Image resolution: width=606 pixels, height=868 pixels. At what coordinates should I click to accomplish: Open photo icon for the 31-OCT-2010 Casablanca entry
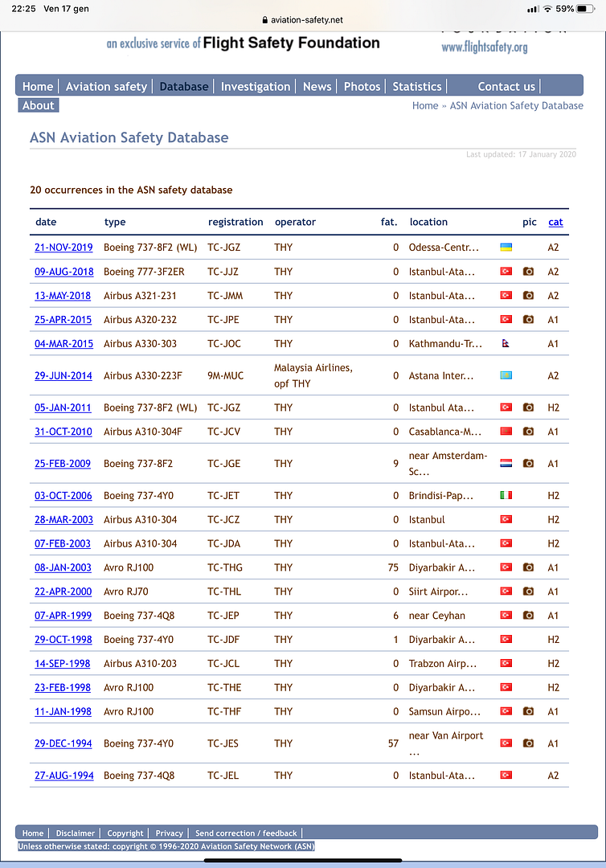pos(529,432)
